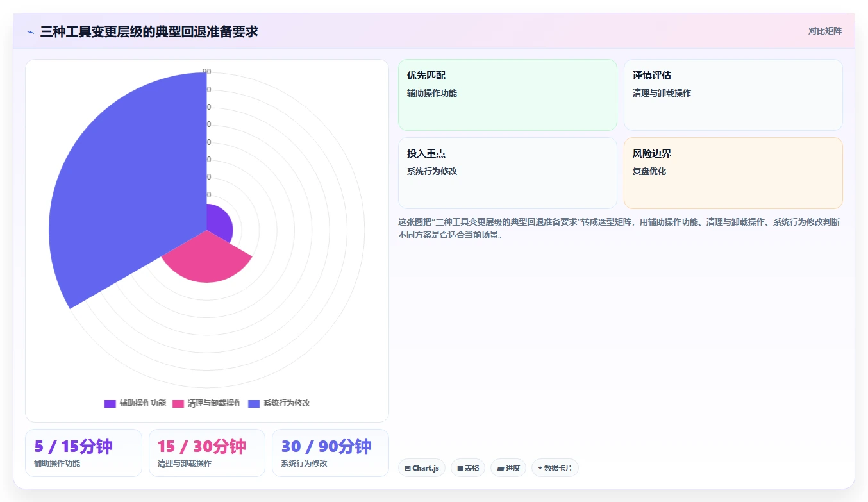
Task: Click the 系统行为修改 legend label text
Action: pos(287,403)
